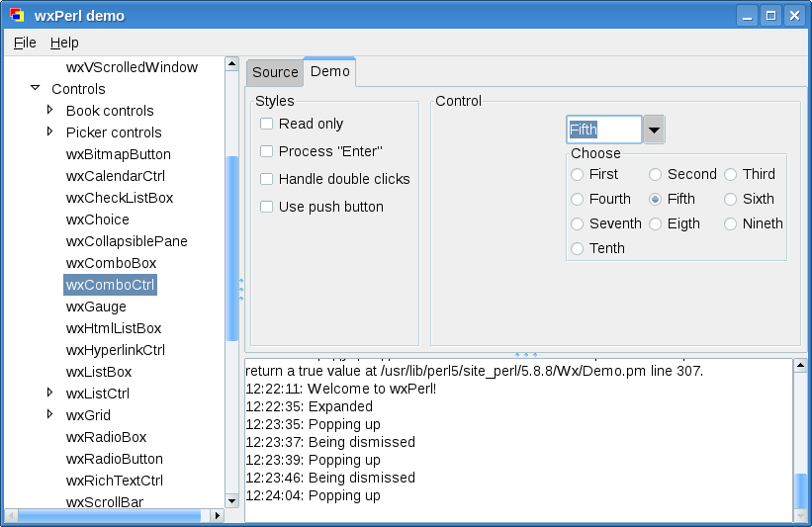
Task: Toggle the Process "Enter" checkbox
Action: pyautogui.click(x=267, y=151)
